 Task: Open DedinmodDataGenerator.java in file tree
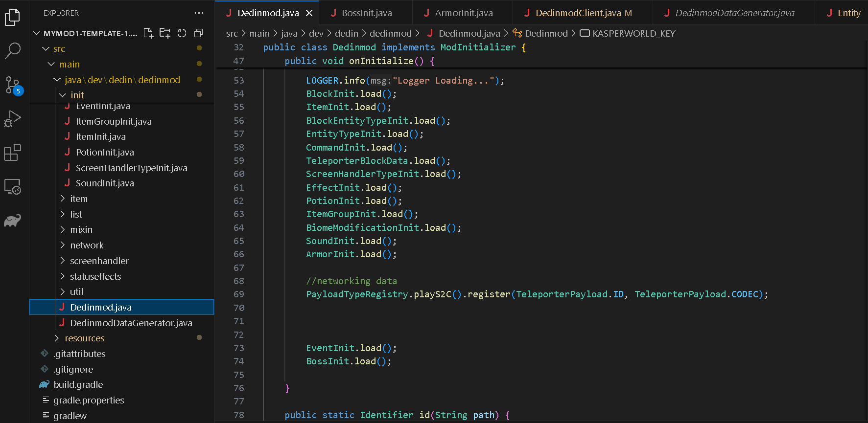[131, 323]
